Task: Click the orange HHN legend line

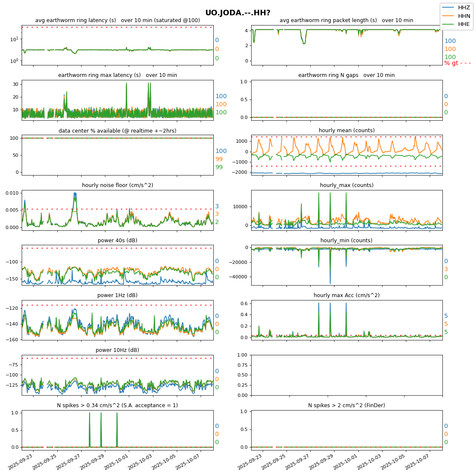Action: point(448,16)
